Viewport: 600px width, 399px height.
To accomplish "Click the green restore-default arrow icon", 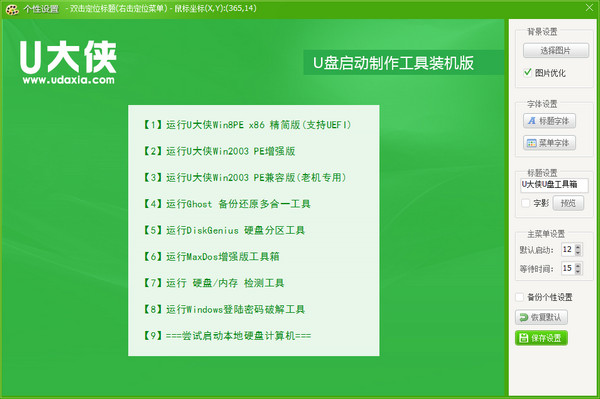I will tap(523, 317).
